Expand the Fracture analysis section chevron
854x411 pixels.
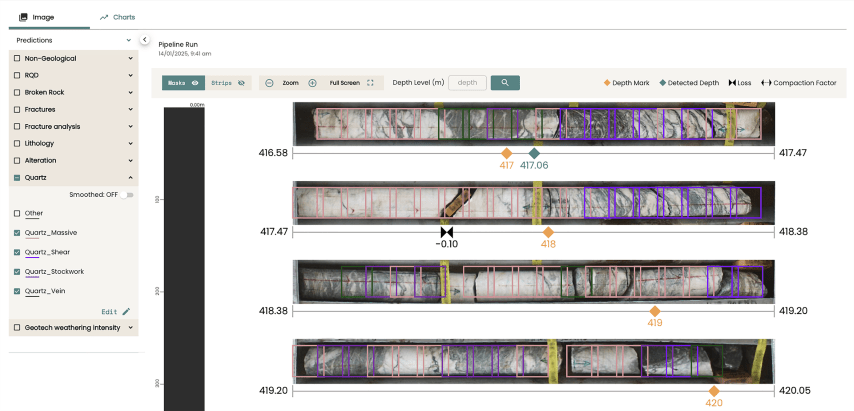click(131, 126)
